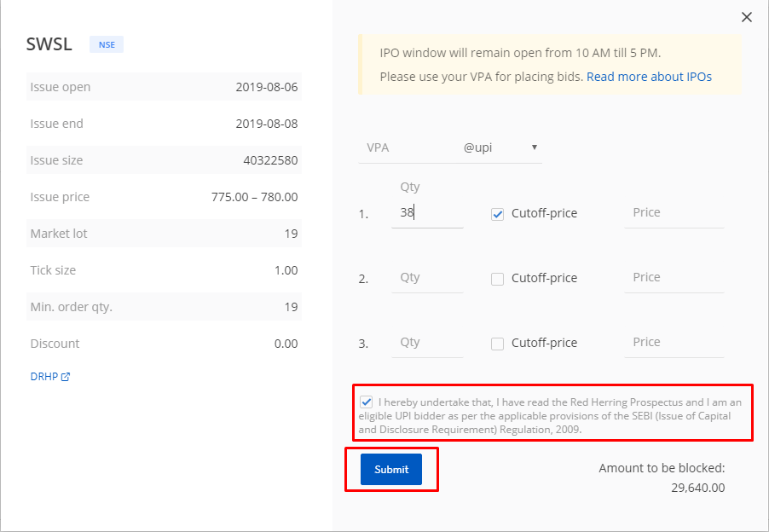Open the DRHP document
The width and height of the screenshot is (769, 532).
43,375
